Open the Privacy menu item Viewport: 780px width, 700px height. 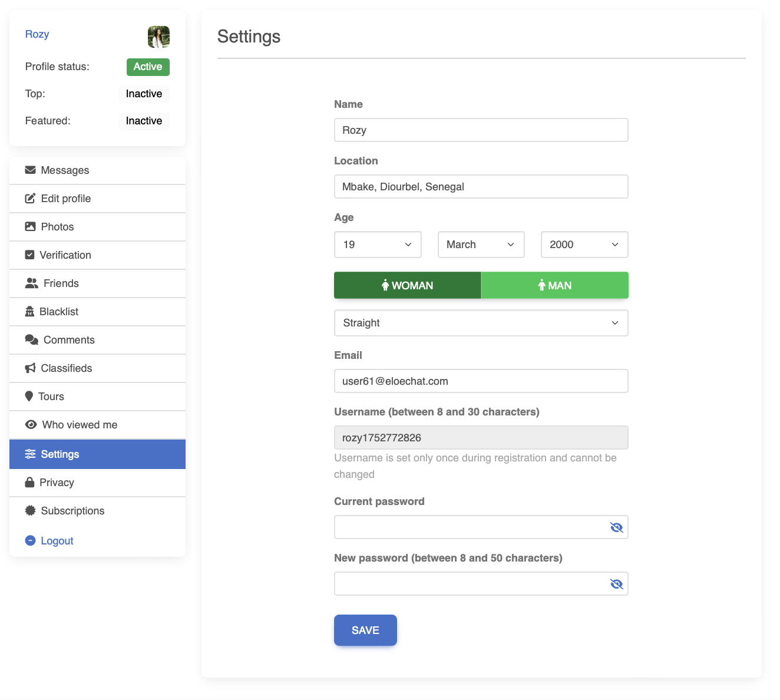[x=97, y=483]
